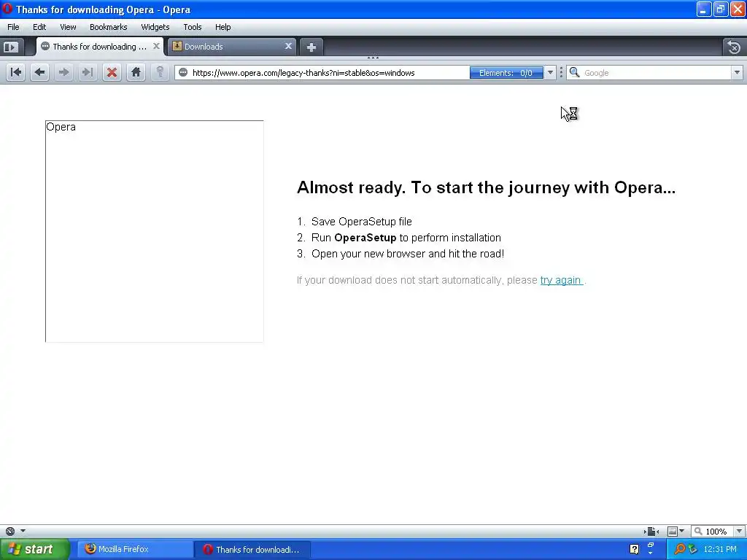This screenshot has height=560, width=747.
Task: Expand the address bar history dropdown
Action: click(550, 72)
